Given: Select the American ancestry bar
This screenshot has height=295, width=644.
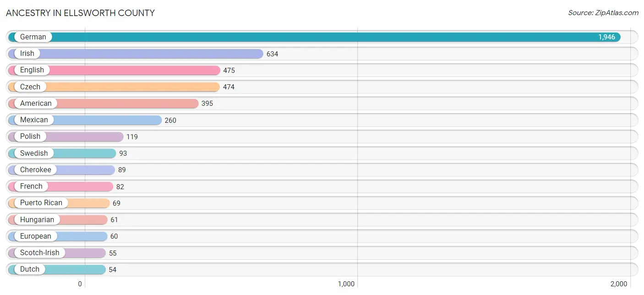Looking at the screenshot, I should click(128, 104).
